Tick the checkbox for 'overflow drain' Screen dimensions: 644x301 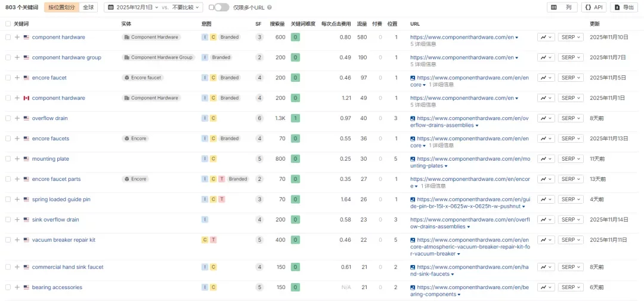tap(8, 118)
